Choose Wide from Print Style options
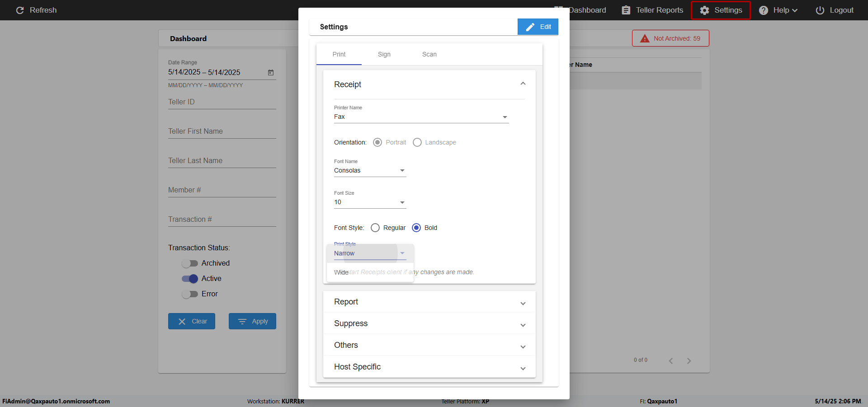This screenshot has width=868, height=407. 370,272
